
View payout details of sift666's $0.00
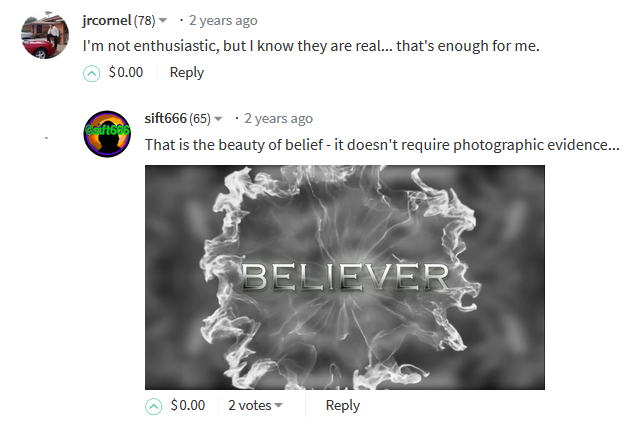tap(188, 405)
